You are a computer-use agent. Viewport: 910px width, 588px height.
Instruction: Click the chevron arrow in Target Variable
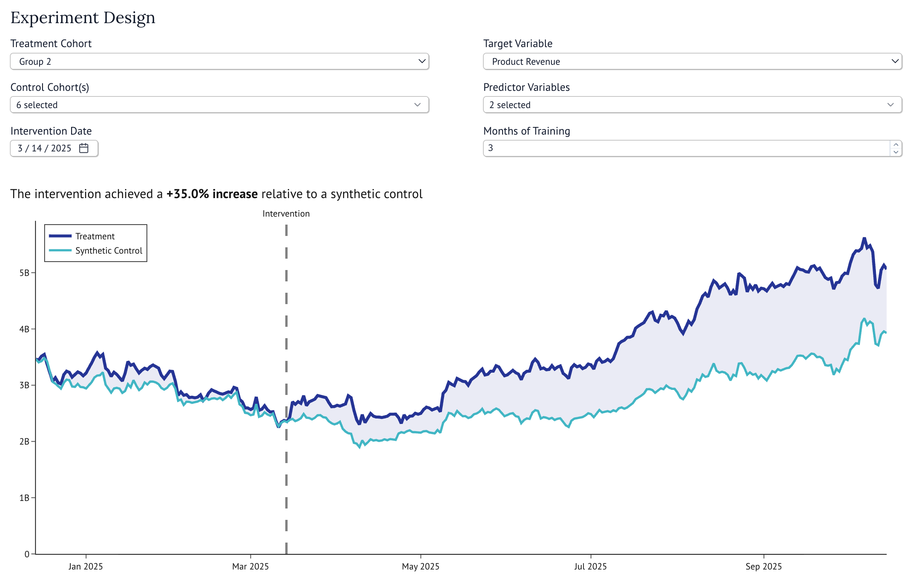pyautogui.click(x=895, y=61)
